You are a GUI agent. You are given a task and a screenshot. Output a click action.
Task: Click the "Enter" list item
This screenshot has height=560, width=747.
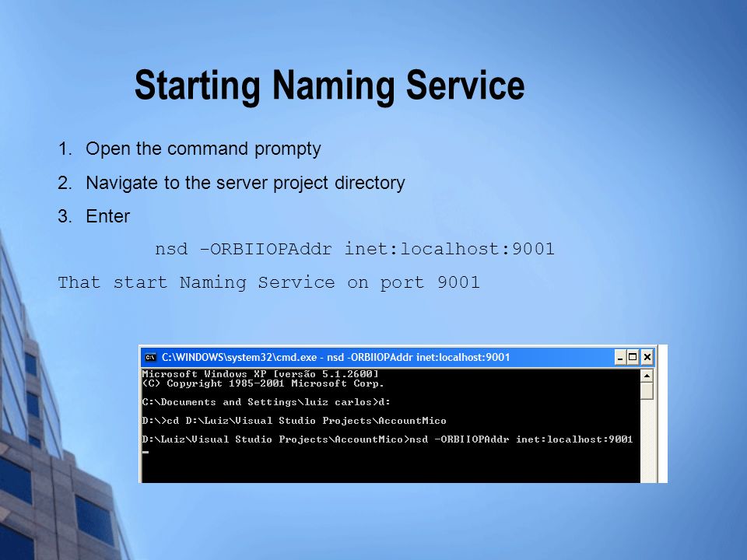click(107, 216)
